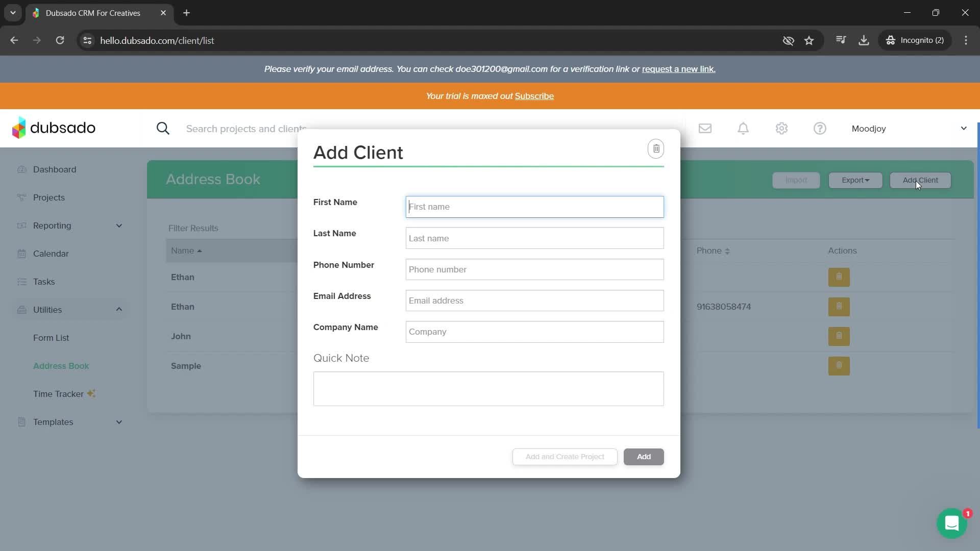Focus the Phone Number field
980x551 pixels.
coord(534,269)
